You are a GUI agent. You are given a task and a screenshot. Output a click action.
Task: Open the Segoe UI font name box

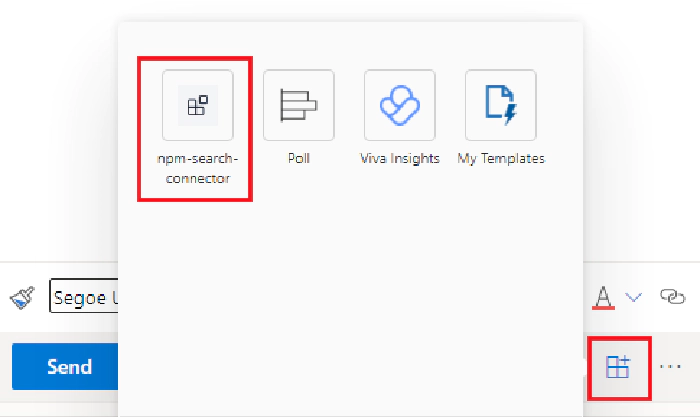[x=84, y=296]
